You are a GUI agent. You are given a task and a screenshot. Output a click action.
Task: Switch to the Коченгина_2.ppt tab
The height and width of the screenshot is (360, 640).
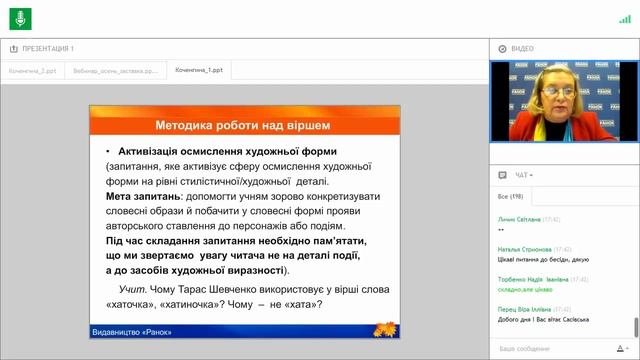(x=33, y=71)
